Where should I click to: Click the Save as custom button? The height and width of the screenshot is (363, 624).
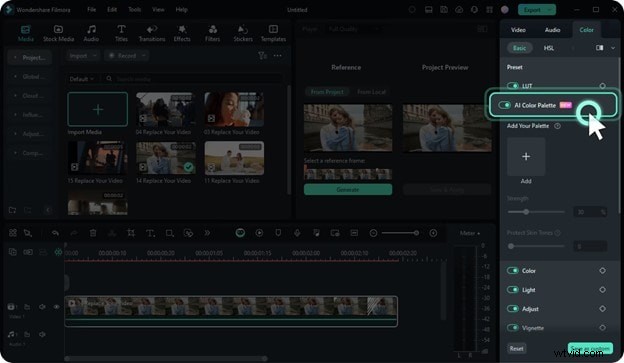[x=590, y=348]
